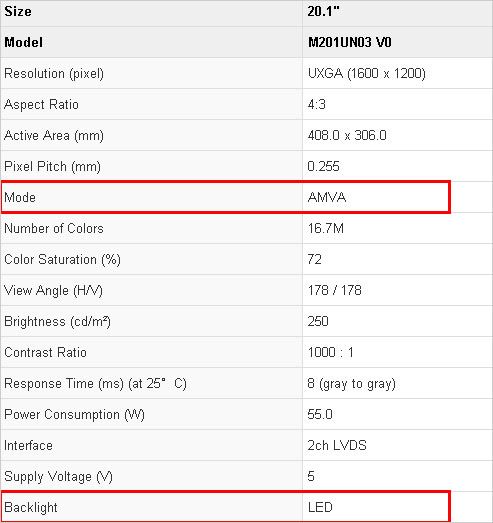
Task: Click the Resolution (pixel) label
Action: 54,74
